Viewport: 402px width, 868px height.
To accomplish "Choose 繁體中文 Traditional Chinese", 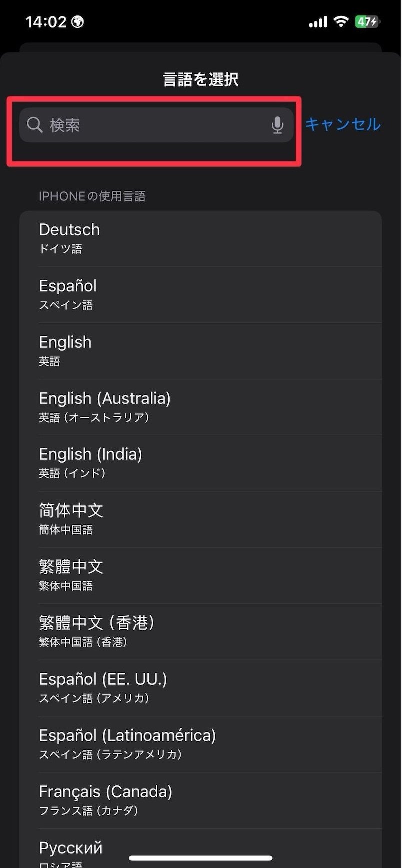I will pyautogui.click(x=200, y=575).
